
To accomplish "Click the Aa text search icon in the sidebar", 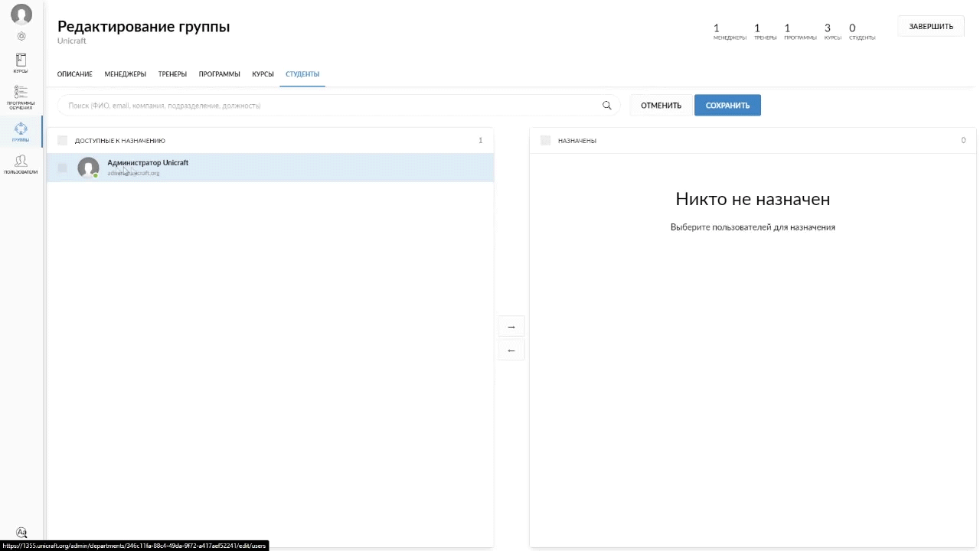I will 21,533.
